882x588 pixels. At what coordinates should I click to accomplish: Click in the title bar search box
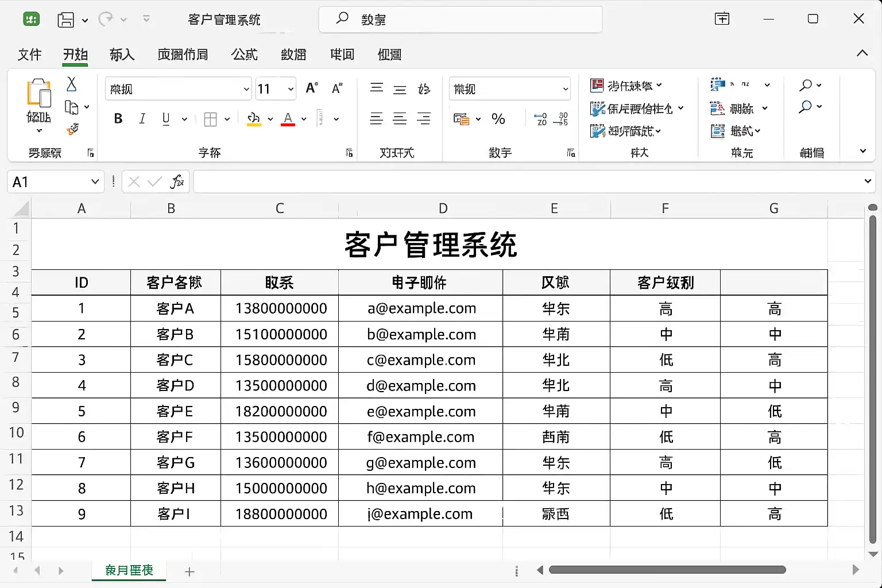coord(459,20)
